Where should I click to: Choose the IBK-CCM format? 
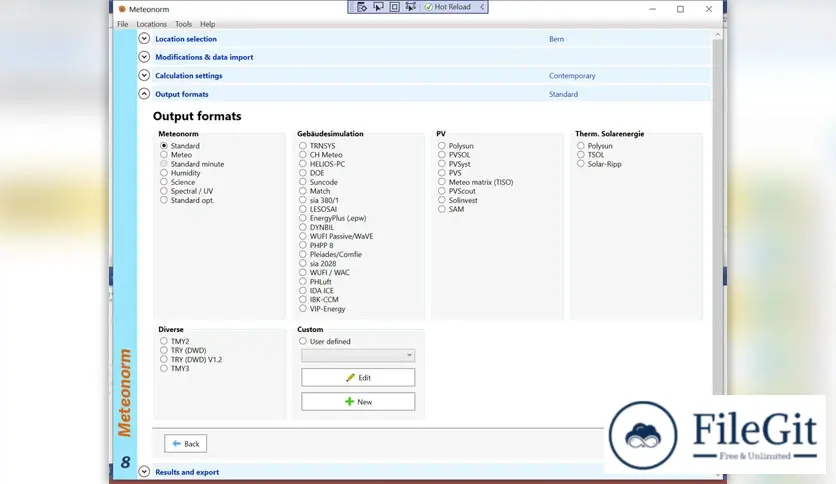point(319,300)
